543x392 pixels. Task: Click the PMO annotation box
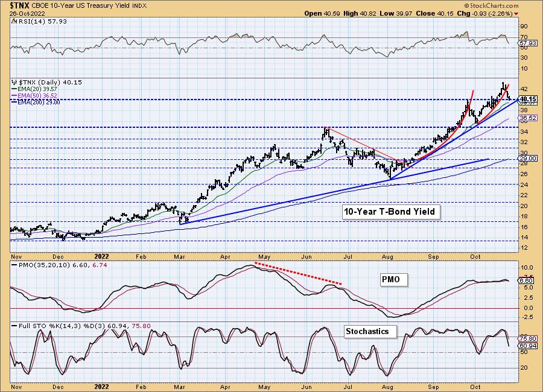(394, 279)
